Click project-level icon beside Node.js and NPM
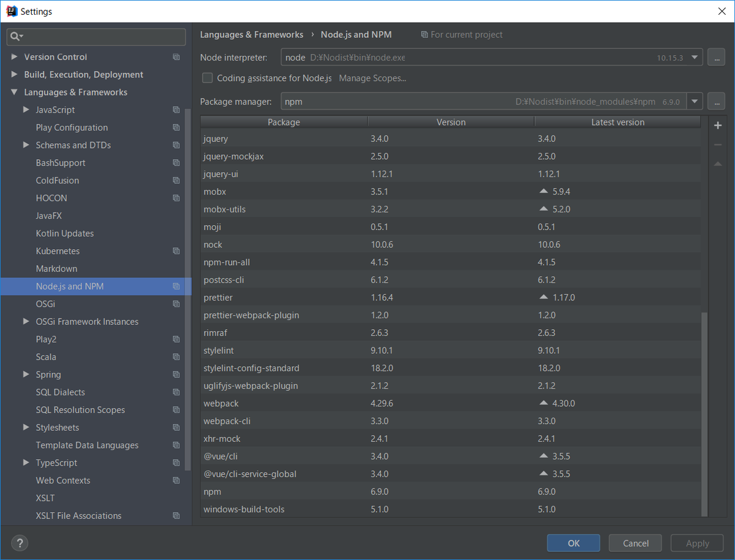The height and width of the screenshot is (560, 735). pyautogui.click(x=176, y=286)
